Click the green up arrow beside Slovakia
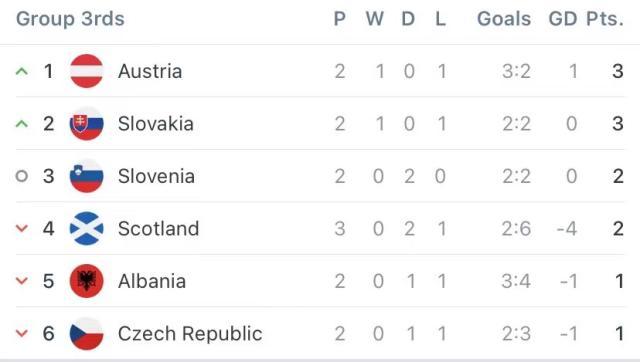Viewport: 640px width, 362px height. pos(22,124)
